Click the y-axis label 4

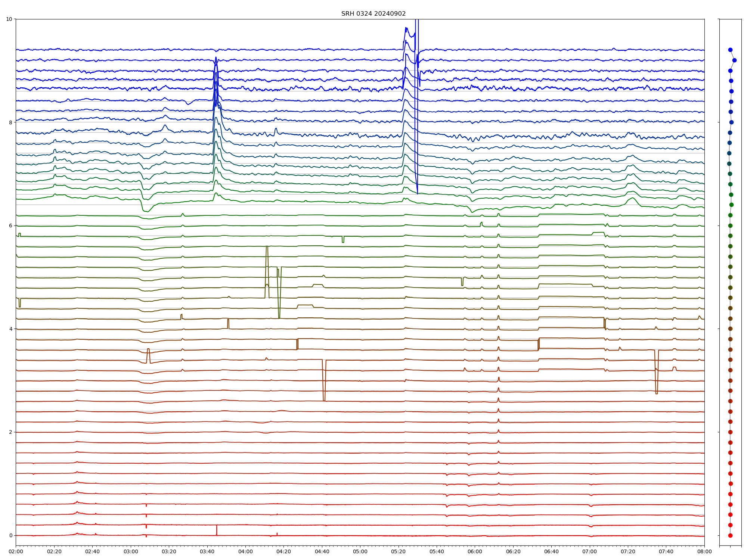pyautogui.click(x=10, y=329)
